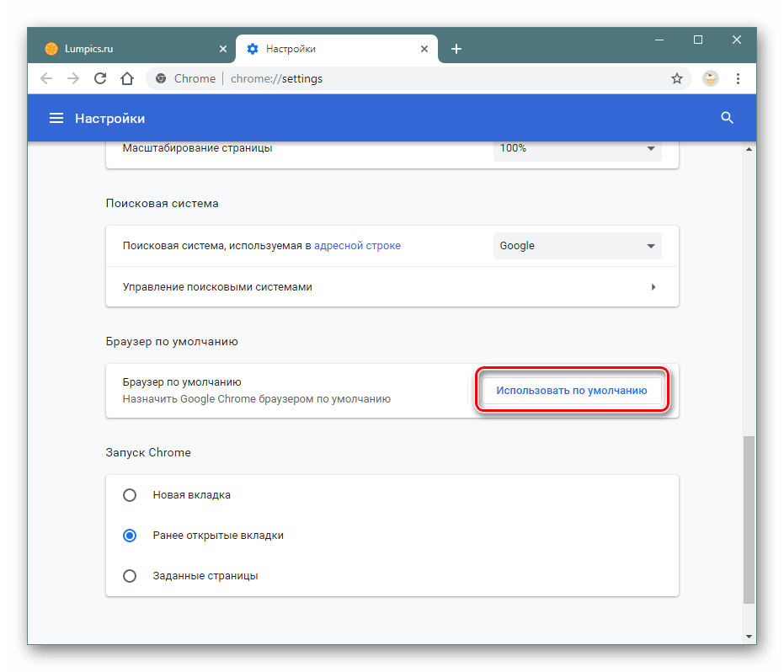The height and width of the screenshot is (672, 784).
Task: Select the Ранее открытые вкладки radio option
Action: tap(130, 536)
